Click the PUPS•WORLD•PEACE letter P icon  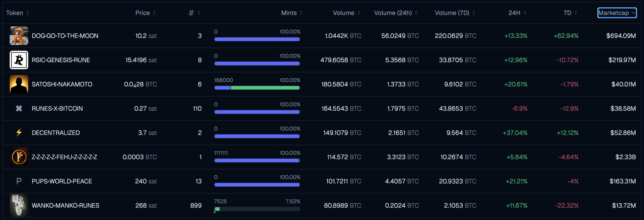[19, 181]
